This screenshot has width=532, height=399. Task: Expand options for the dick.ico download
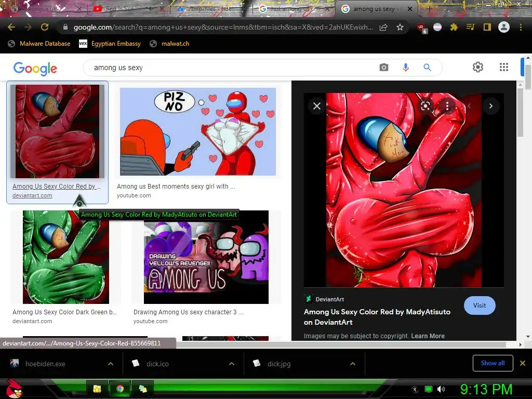(x=232, y=364)
